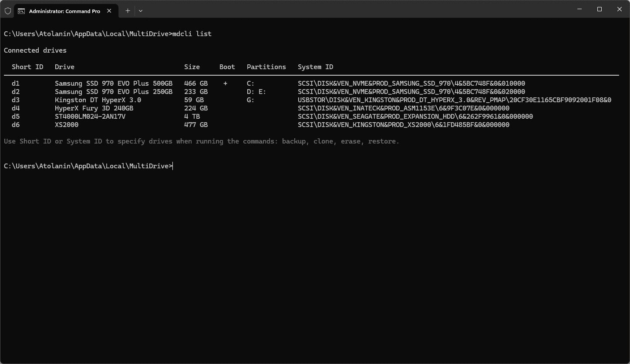Click the mdcli list command text
630x364 pixels.
pos(192,33)
